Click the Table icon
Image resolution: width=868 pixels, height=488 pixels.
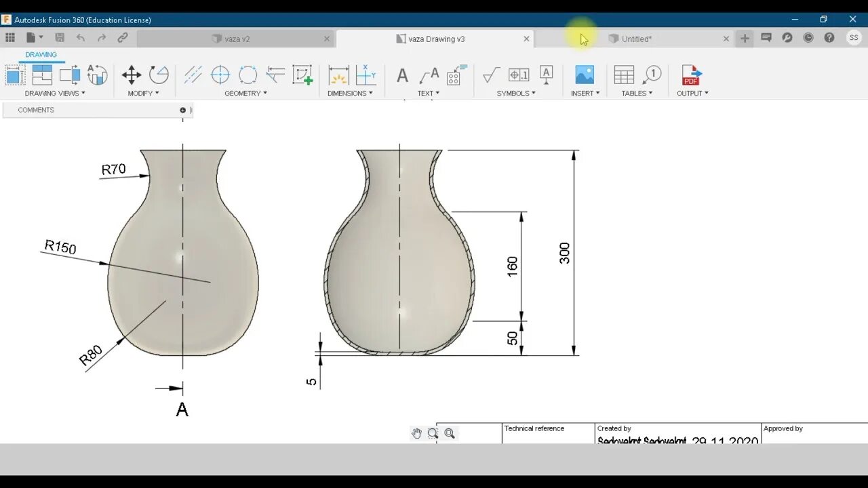624,75
